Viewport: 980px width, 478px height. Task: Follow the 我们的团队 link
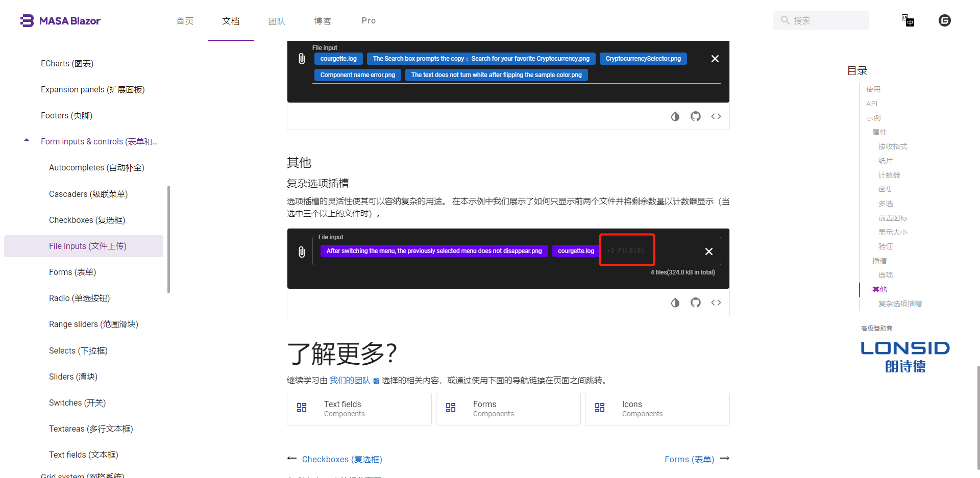350,381
